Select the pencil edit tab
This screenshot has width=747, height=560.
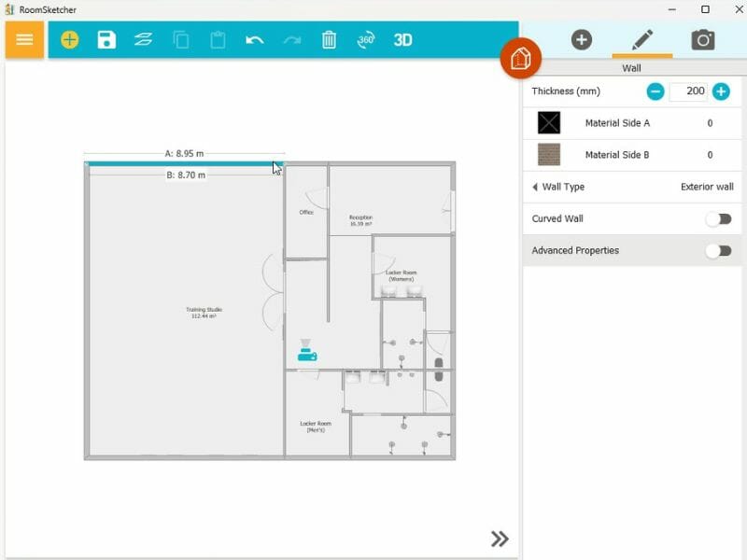coord(642,40)
